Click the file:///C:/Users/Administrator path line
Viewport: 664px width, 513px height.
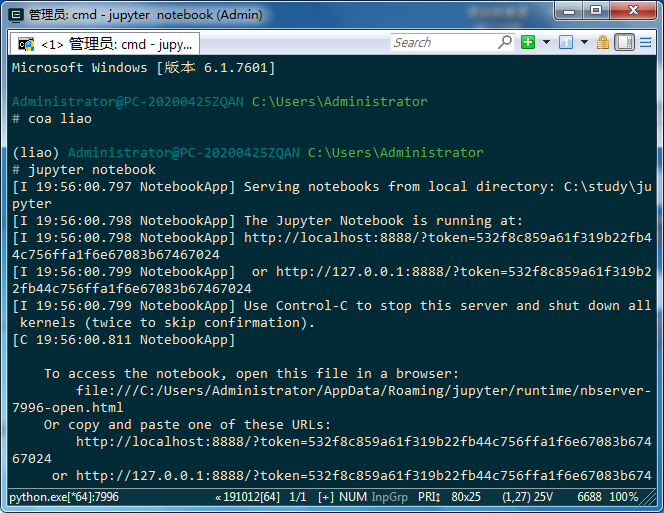(363, 391)
